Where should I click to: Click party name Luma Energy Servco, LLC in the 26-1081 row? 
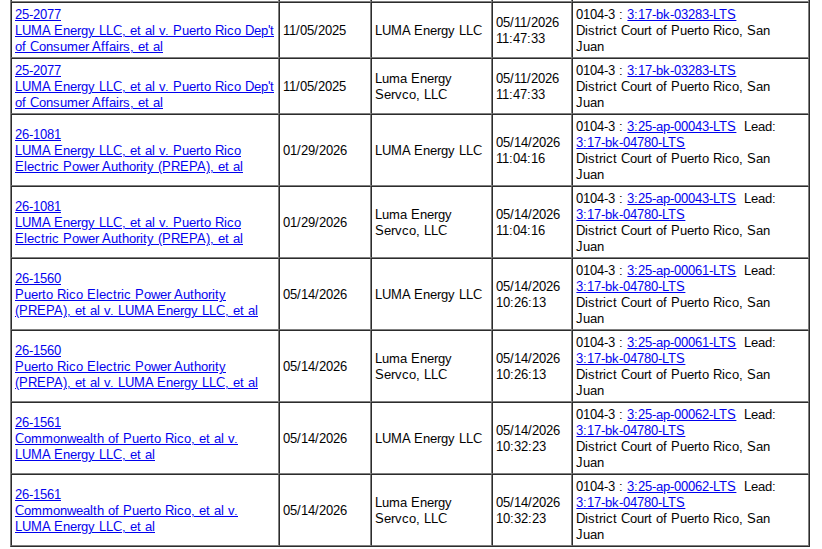coord(413,222)
